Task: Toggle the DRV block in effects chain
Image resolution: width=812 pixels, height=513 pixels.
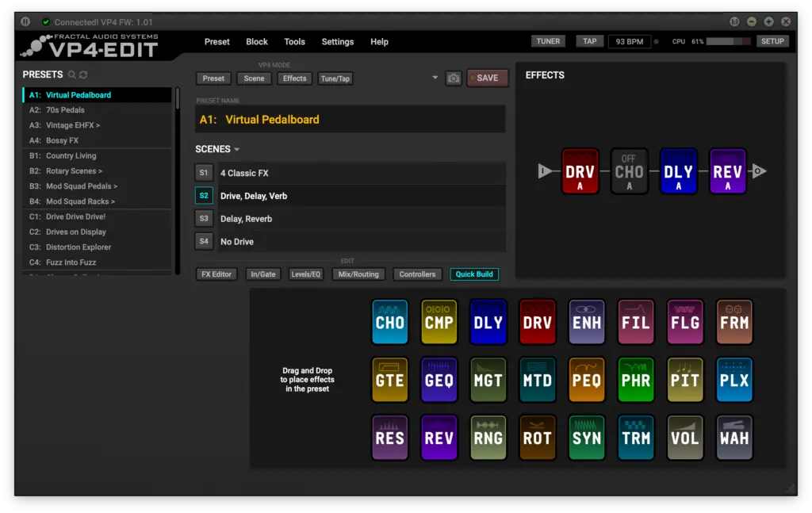Action: 580,171
